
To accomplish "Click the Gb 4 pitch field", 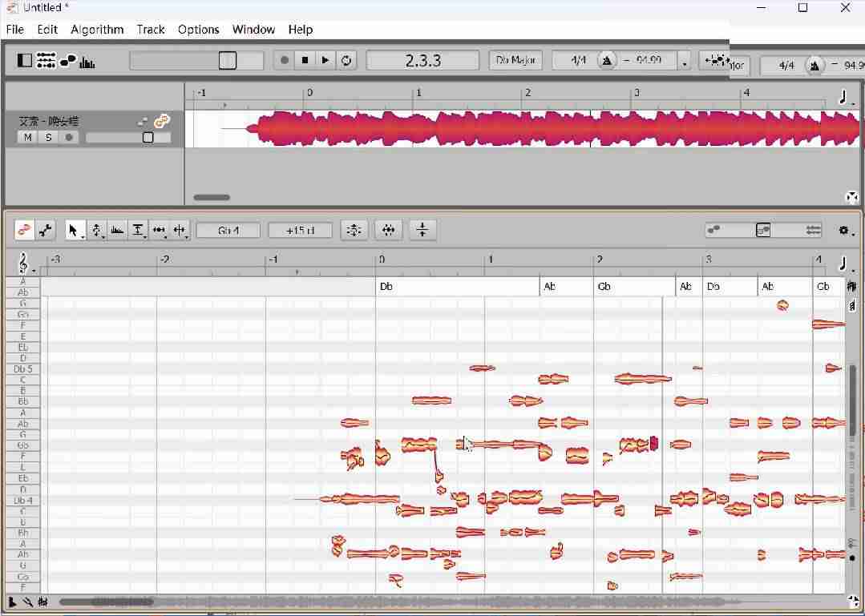I will coord(228,231).
